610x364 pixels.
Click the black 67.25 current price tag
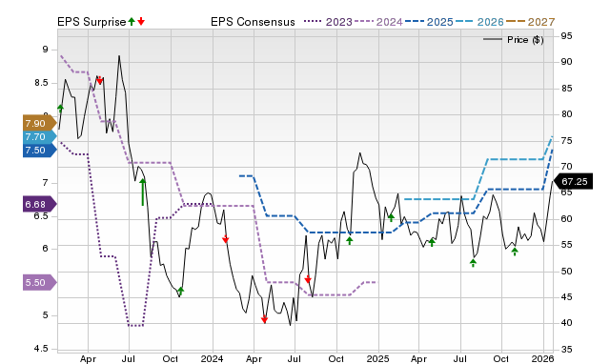[573, 182]
